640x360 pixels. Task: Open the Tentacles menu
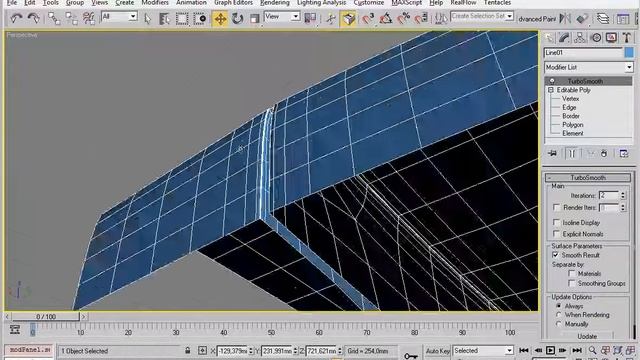click(x=497, y=3)
